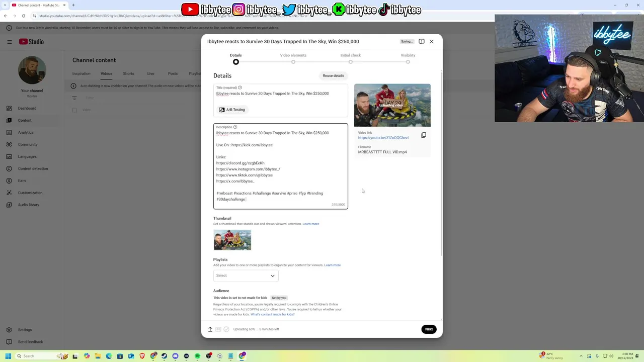
Task: Open Discord from the taskbar
Action: (x=175, y=356)
